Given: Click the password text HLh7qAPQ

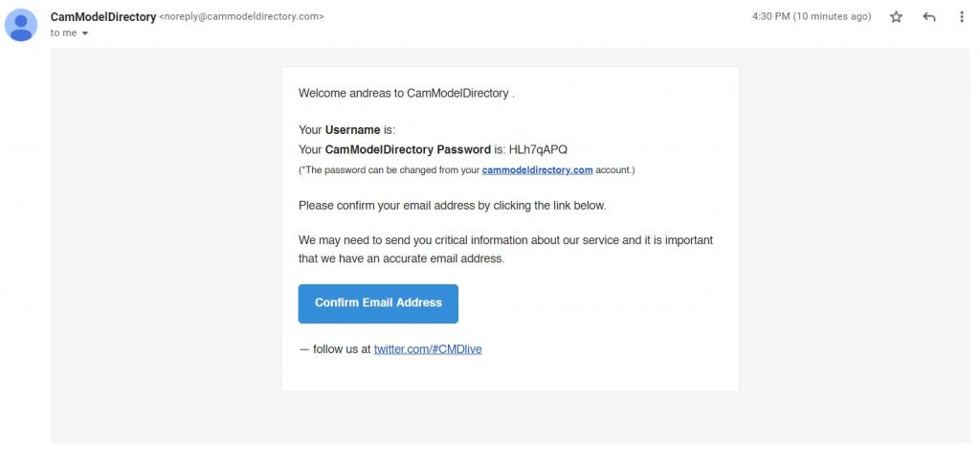Looking at the screenshot, I should pos(538,149).
